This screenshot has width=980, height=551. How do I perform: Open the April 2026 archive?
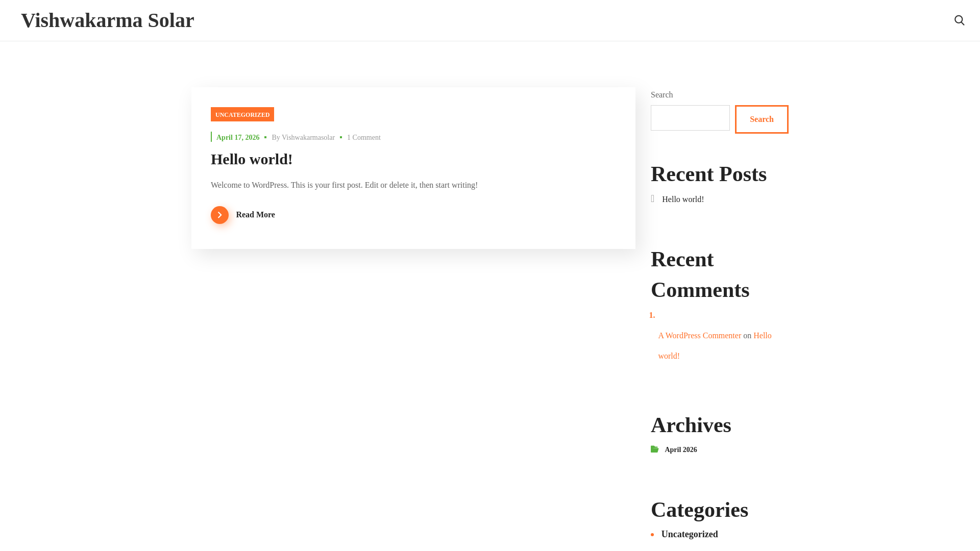681,449
